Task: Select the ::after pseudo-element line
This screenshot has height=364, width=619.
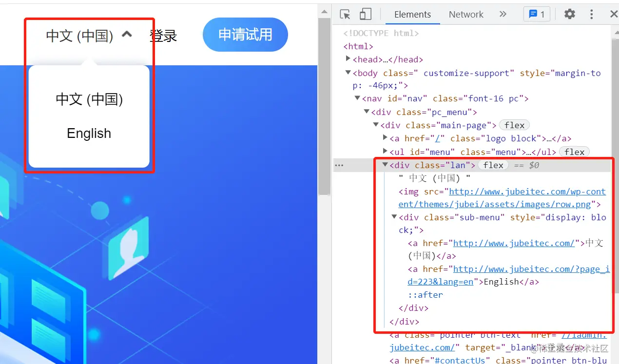Action: tap(426, 295)
